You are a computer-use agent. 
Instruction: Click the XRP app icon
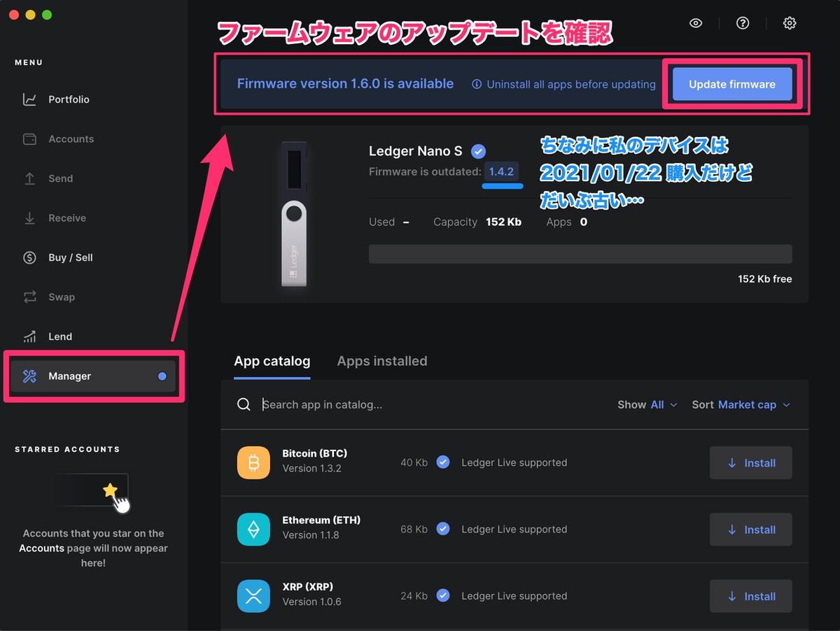tap(253, 596)
